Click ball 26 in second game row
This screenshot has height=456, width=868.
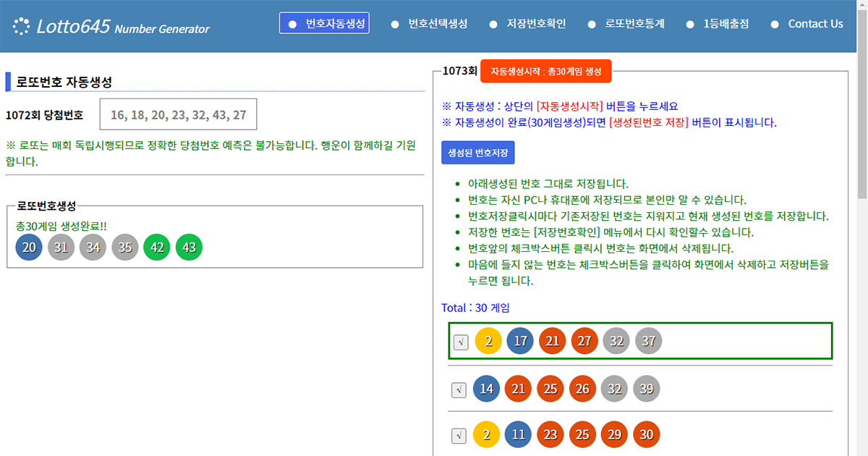tap(582, 389)
